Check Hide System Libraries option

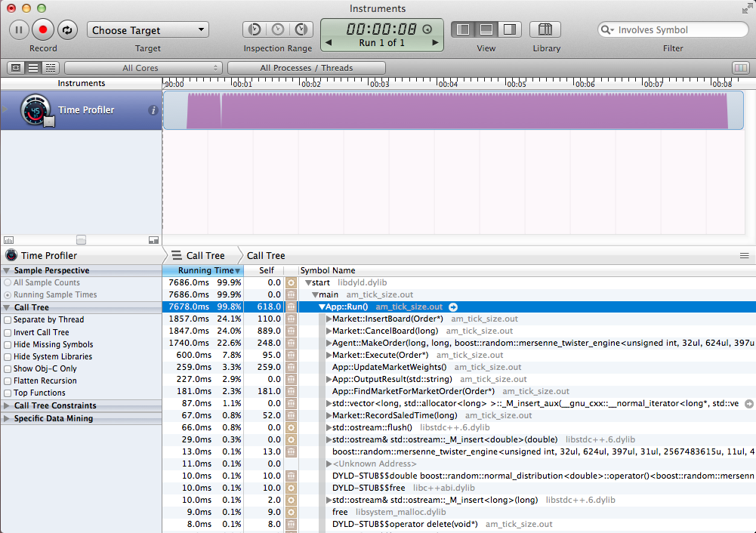click(x=9, y=356)
